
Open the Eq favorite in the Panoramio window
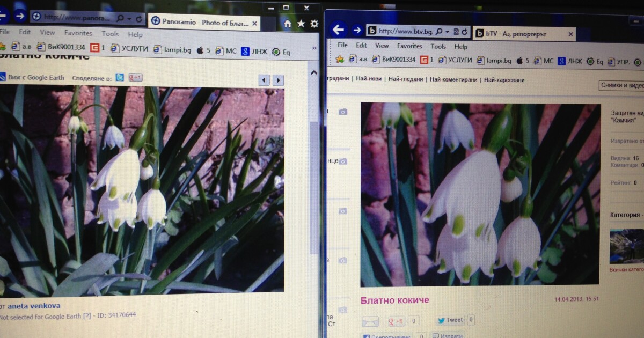[281, 52]
